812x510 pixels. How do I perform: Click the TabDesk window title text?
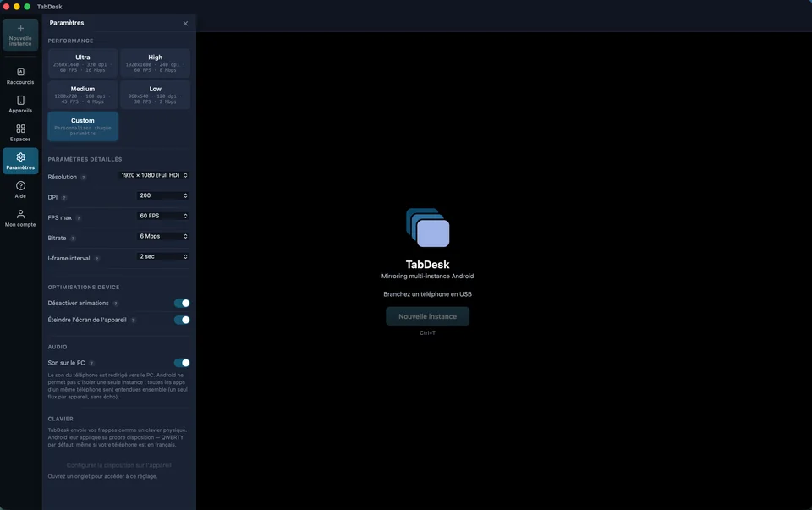(x=50, y=7)
